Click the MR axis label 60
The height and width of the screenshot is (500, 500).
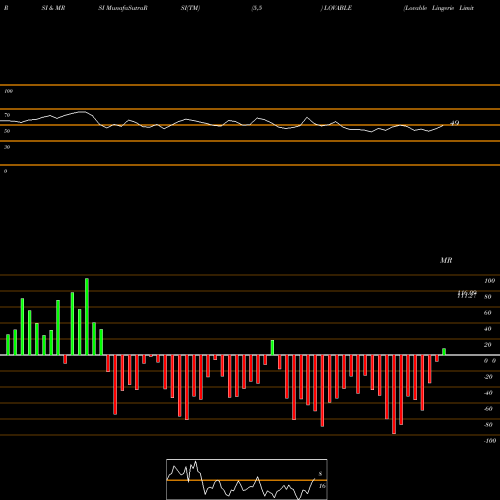(488, 313)
